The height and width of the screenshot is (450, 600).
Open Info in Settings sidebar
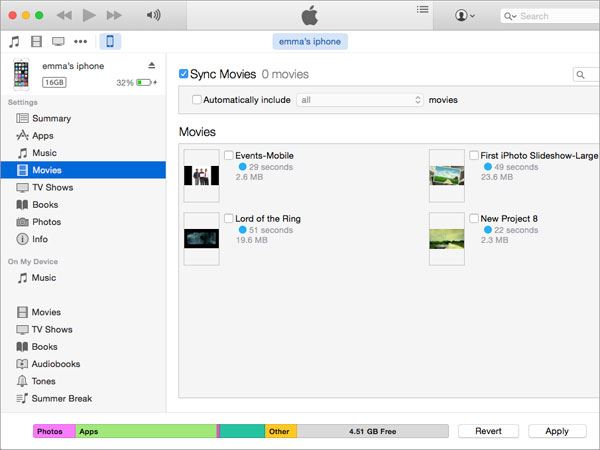(x=83, y=239)
